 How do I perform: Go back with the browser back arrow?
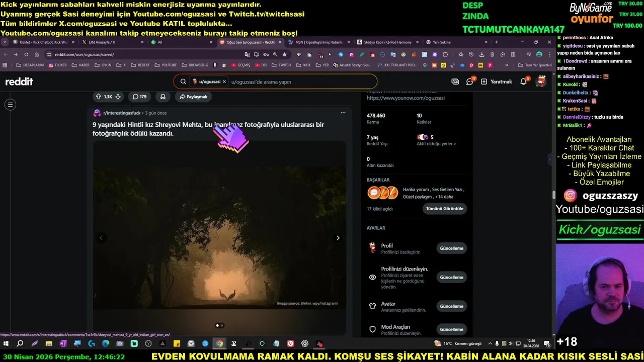click(6, 54)
